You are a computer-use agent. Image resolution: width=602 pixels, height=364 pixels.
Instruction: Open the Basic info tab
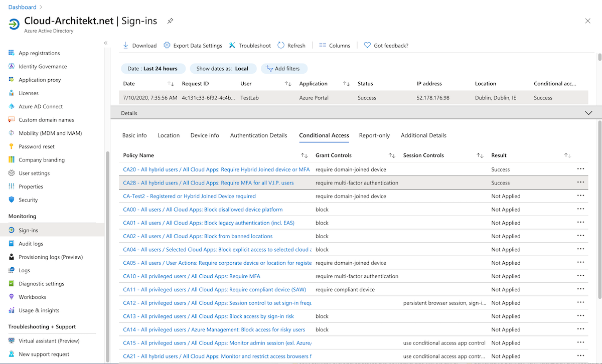[134, 135]
